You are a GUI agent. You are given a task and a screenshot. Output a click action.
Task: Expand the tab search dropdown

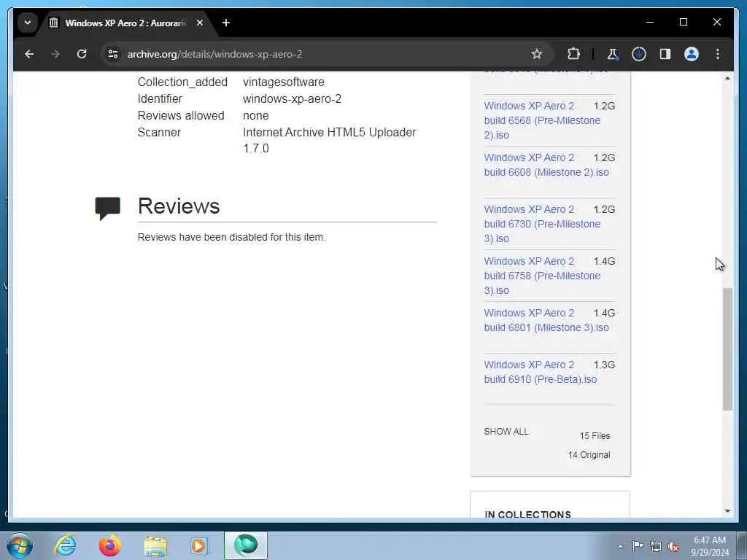pyautogui.click(x=28, y=23)
